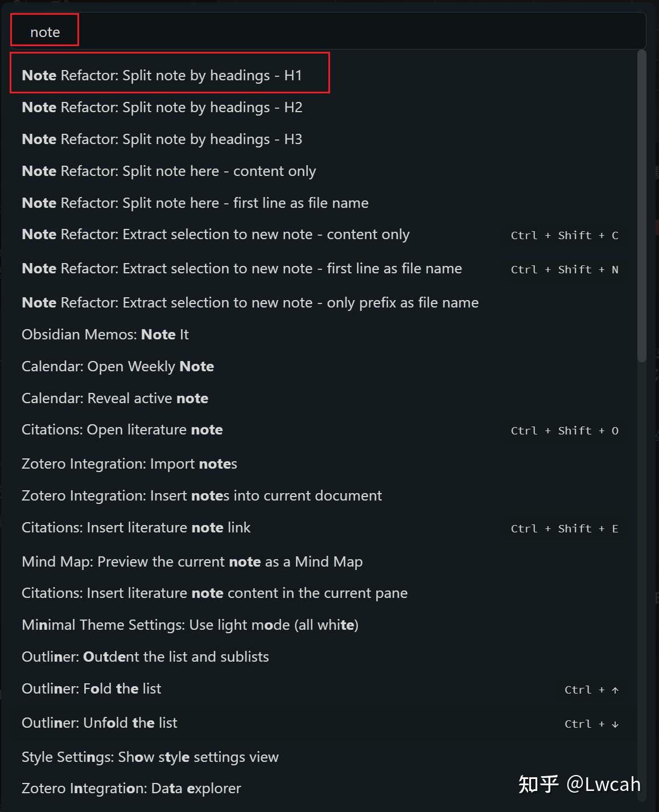The height and width of the screenshot is (812, 659).
Task: Choose Zotero Integration: Import notes
Action: [324, 464]
